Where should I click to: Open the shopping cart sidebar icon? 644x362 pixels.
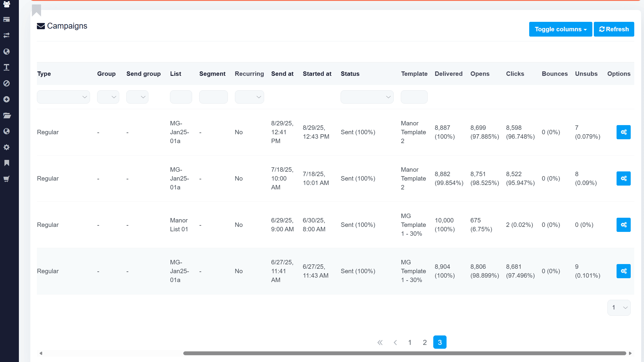[6, 179]
